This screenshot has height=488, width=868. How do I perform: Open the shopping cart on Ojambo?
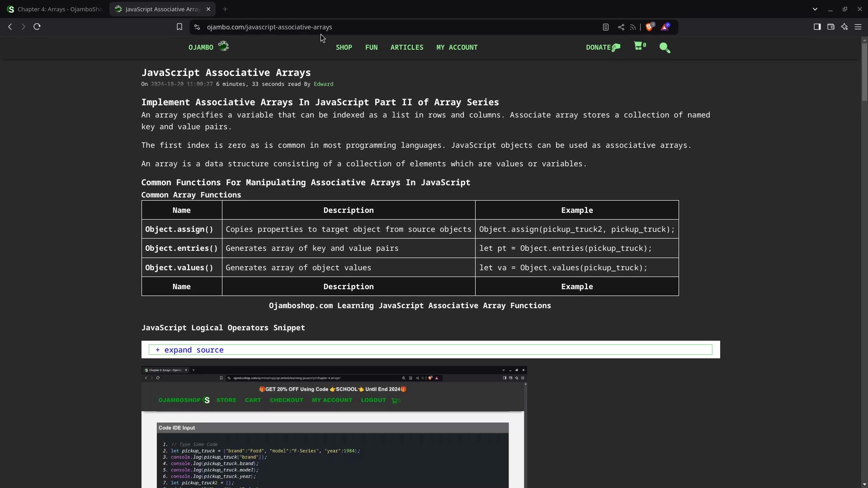pos(639,47)
